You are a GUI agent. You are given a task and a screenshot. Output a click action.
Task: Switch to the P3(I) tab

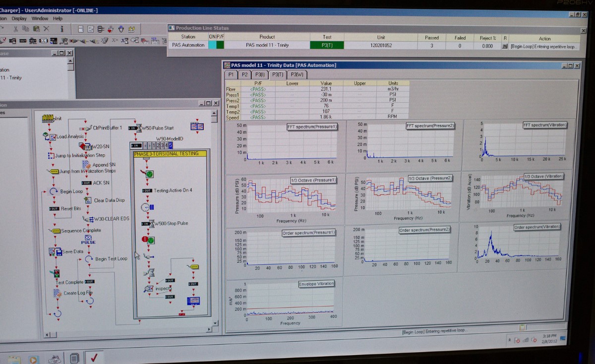[x=260, y=74]
